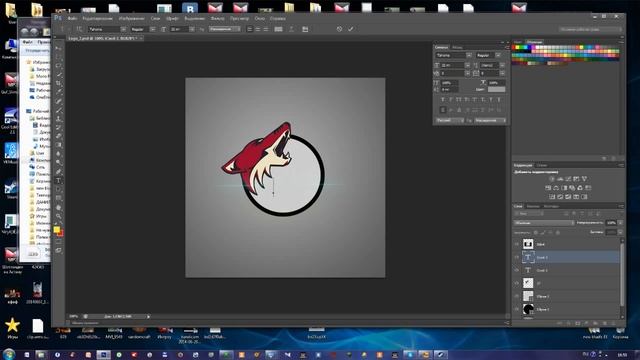Image resolution: width=640 pixels, height=360 pixels.
Task: Open layer blend mode dropdown
Action: 544,223
